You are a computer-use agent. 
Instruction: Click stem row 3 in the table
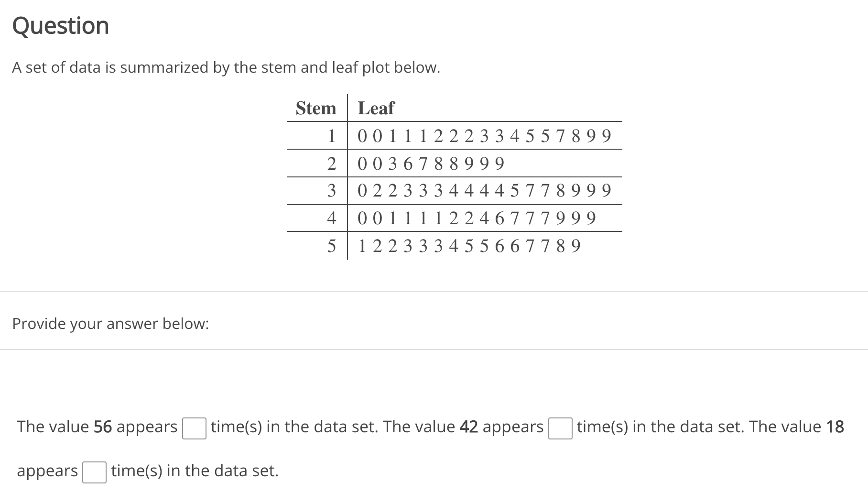point(332,191)
